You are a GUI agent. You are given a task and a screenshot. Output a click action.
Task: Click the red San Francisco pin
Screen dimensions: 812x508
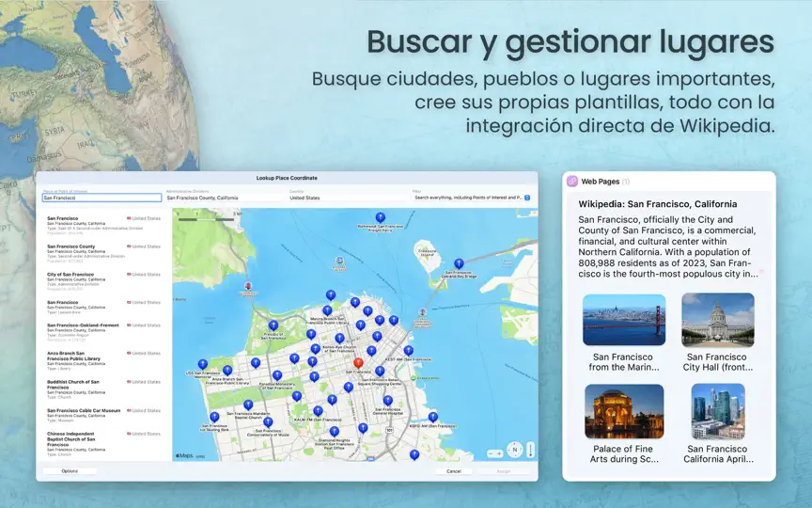click(358, 363)
